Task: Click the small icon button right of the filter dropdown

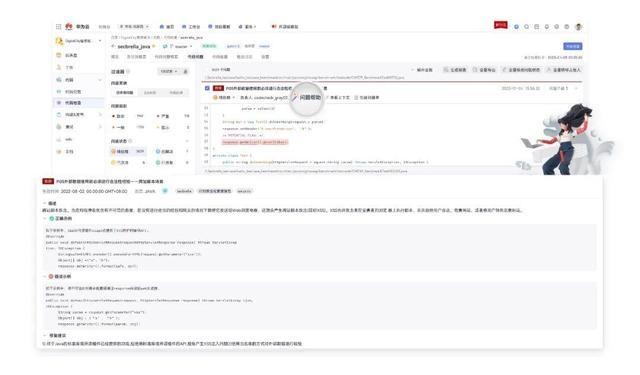Action: click(x=185, y=71)
